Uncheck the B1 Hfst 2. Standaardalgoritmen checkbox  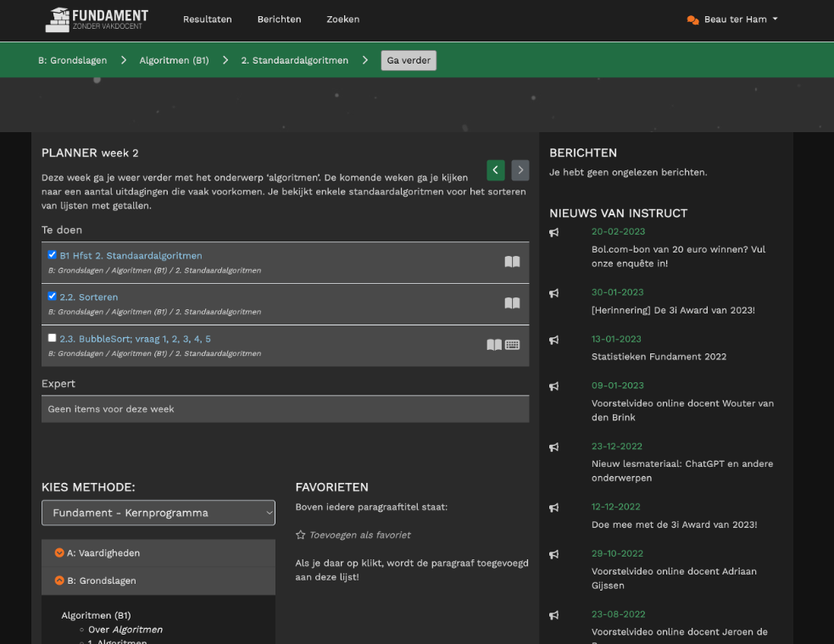[x=53, y=254]
